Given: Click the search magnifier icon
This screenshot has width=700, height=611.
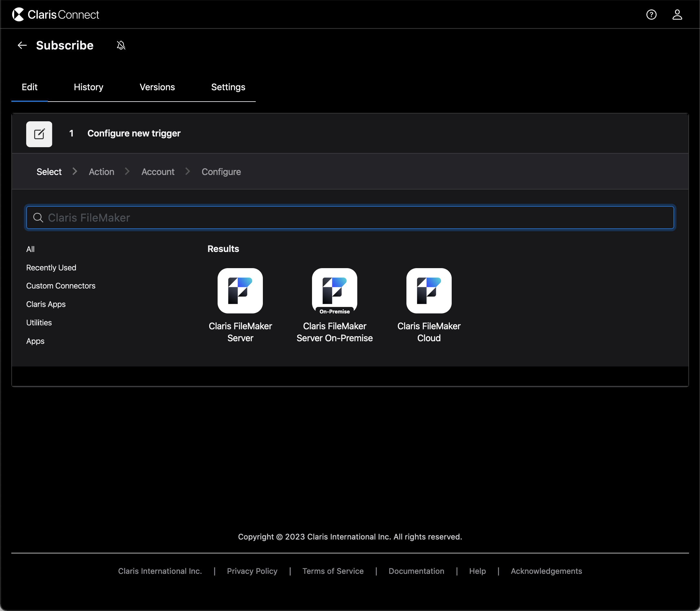Looking at the screenshot, I should pos(38,218).
